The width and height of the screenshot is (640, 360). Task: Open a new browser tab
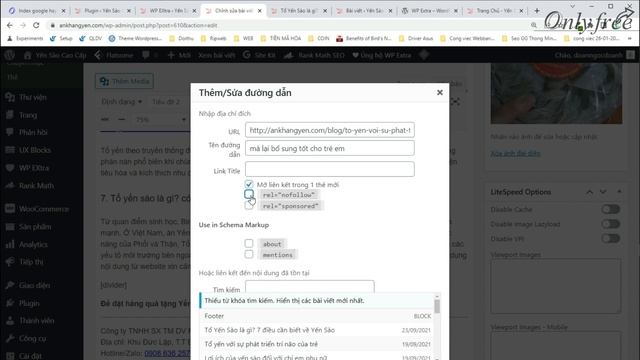pos(537,11)
